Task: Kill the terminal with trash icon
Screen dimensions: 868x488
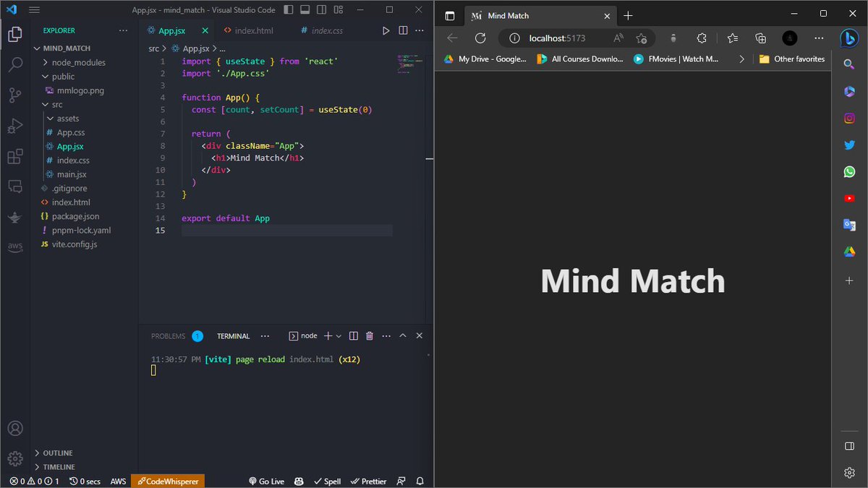Action: pos(370,336)
